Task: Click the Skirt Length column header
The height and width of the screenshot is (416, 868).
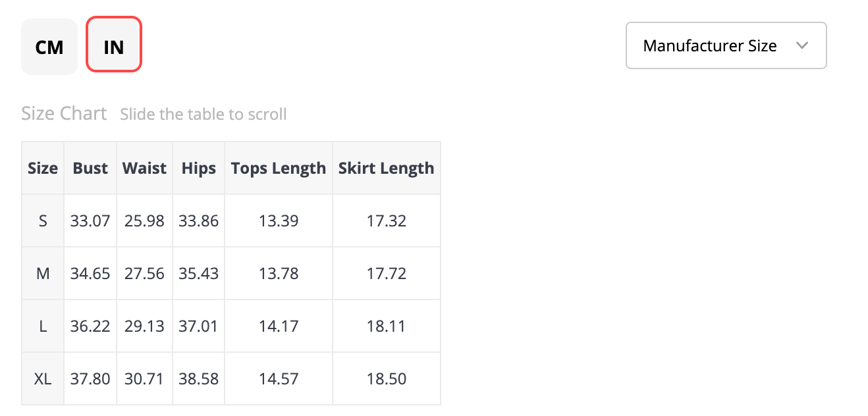Action: [x=387, y=168]
